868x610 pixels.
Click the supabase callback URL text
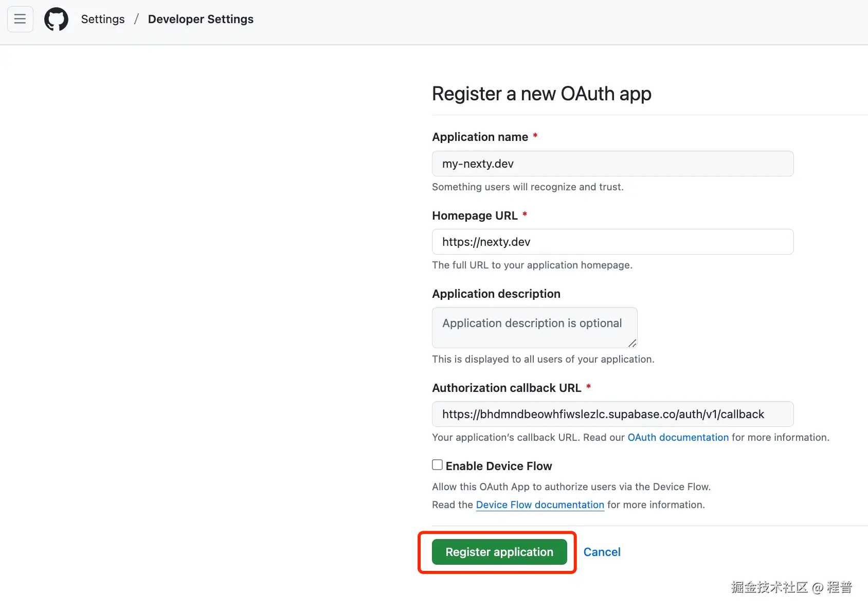(x=603, y=414)
